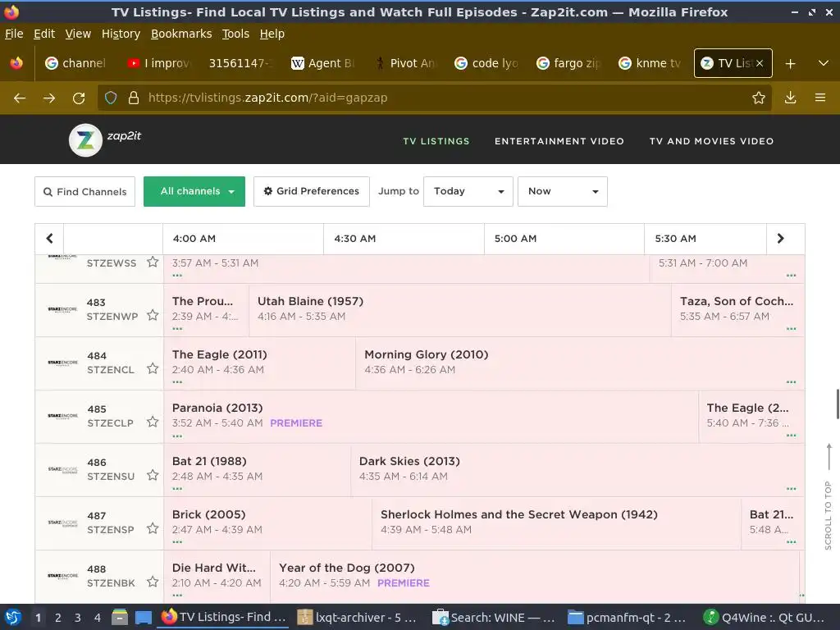Click the browser forward arrow

click(x=49, y=98)
